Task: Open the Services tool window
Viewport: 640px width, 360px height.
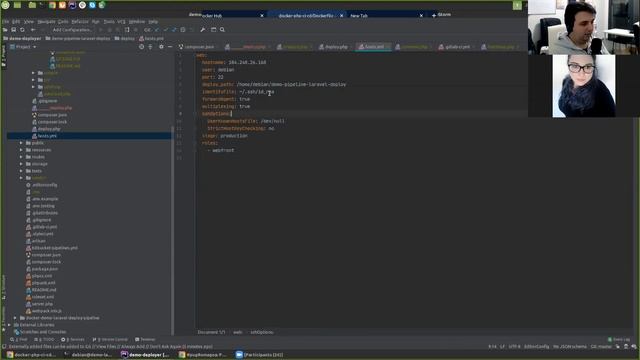Action: click(x=73, y=340)
